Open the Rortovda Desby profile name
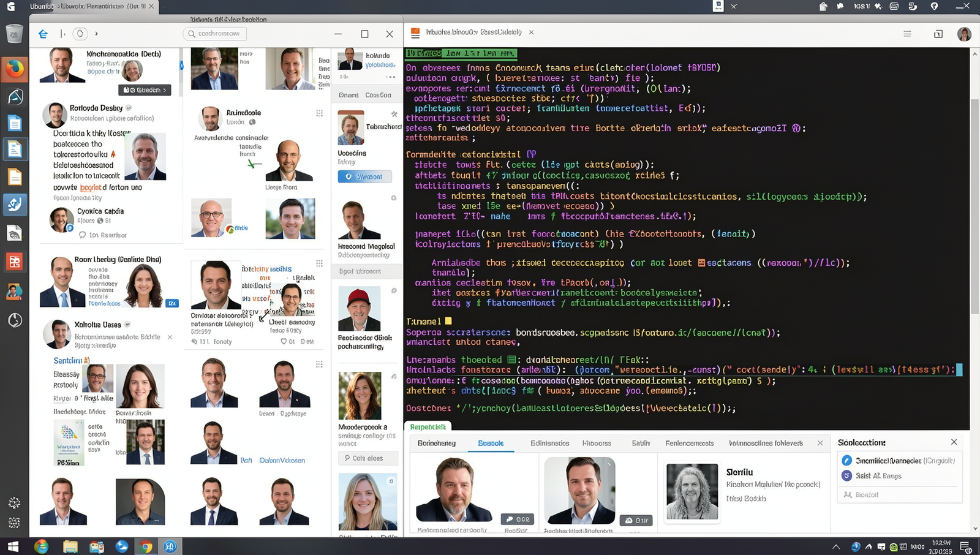The image size is (980, 555). 96,108
